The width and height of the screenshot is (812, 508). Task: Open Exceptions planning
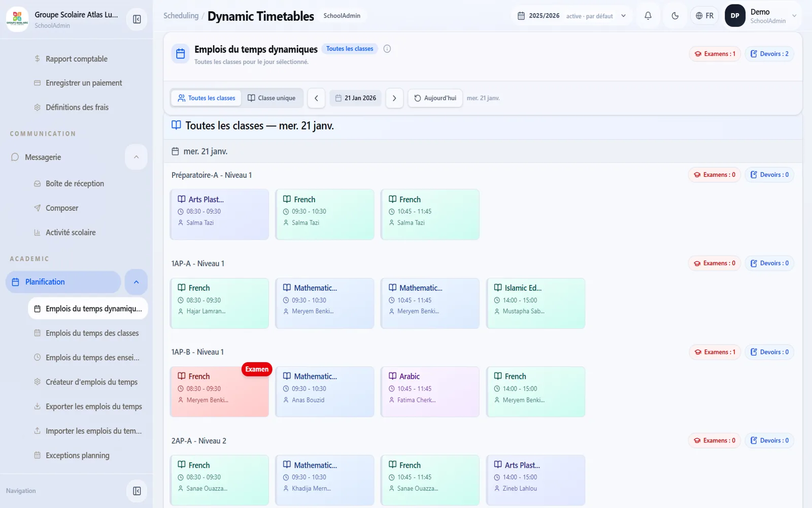(x=88, y=455)
